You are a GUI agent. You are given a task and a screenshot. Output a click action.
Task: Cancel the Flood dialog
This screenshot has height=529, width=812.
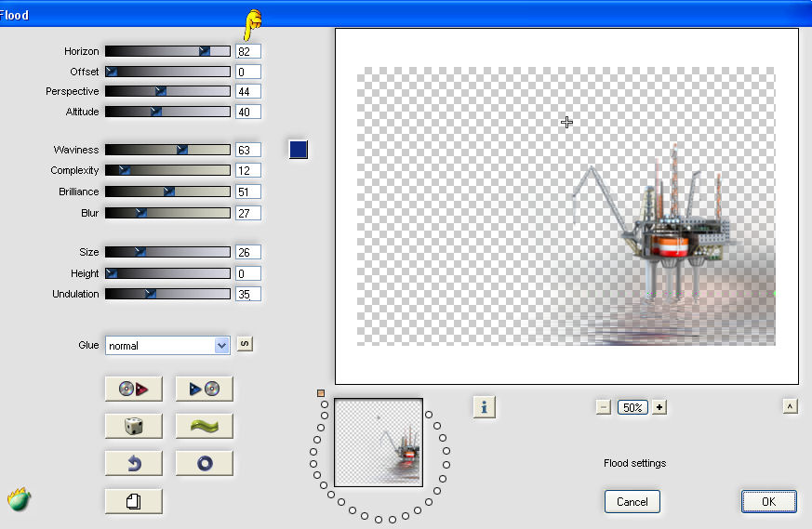pyautogui.click(x=632, y=501)
